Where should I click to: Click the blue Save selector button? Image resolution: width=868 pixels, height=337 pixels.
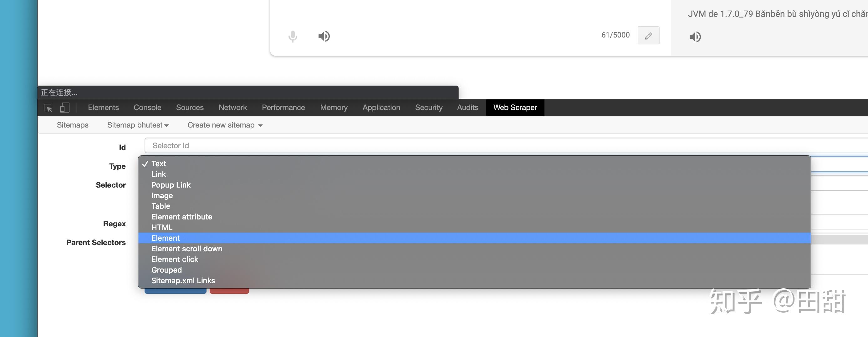pyautogui.click(x=175, y=290)
